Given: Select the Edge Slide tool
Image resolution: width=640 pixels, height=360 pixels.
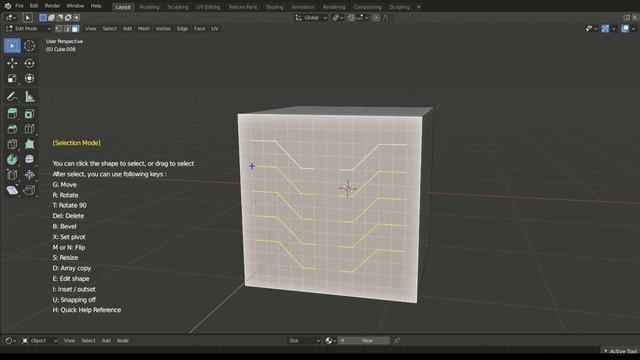Looking at the screenshot, I should (12, 175).
